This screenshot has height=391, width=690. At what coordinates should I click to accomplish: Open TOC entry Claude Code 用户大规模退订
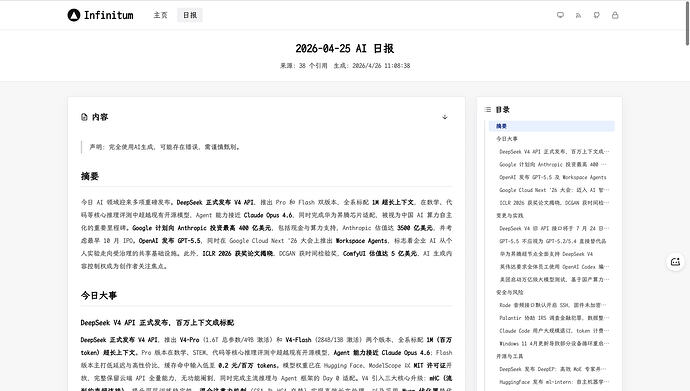point(554,331)
